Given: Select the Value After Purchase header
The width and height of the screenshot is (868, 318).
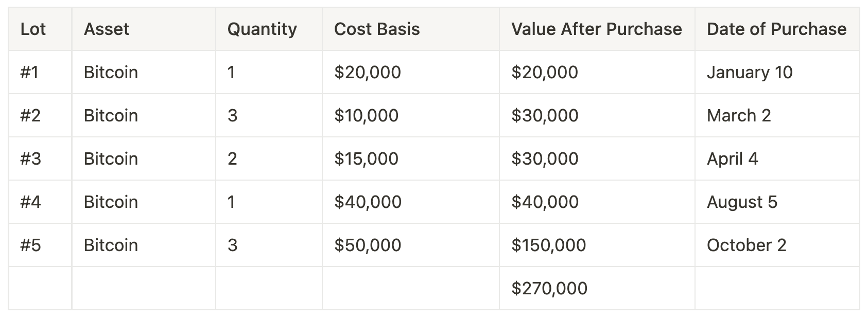Looking at the screenshot, I should pos(596,29).
